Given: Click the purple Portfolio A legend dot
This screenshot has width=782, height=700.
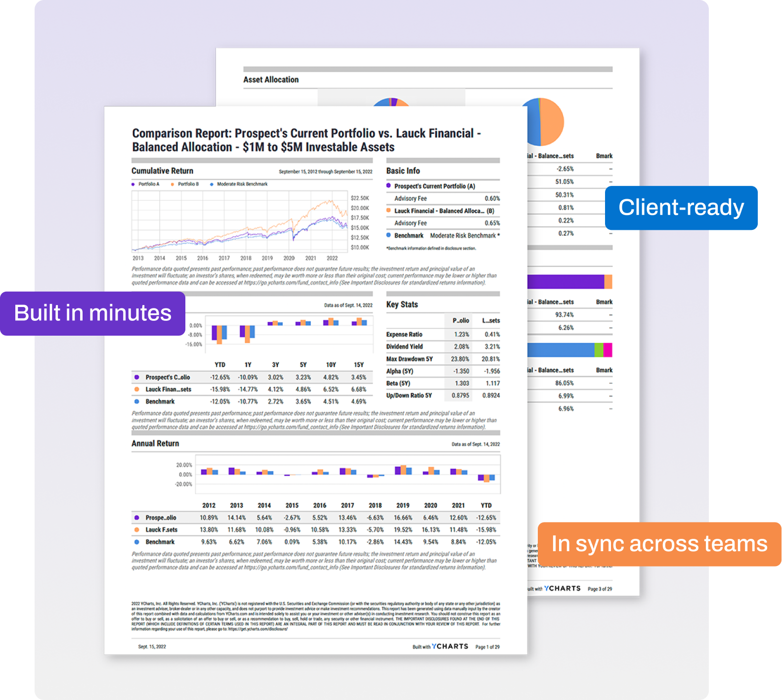Looking at the screenshot, I should (133, 184).
